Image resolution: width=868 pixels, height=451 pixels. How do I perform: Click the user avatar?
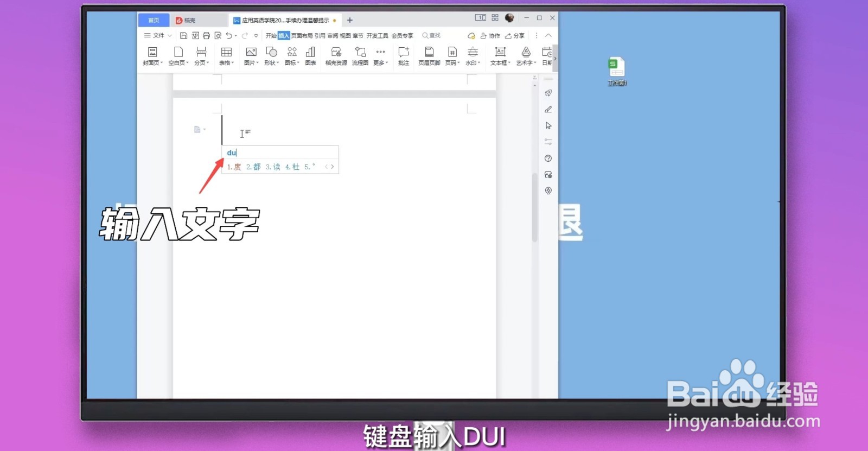[x=509, y=18]
